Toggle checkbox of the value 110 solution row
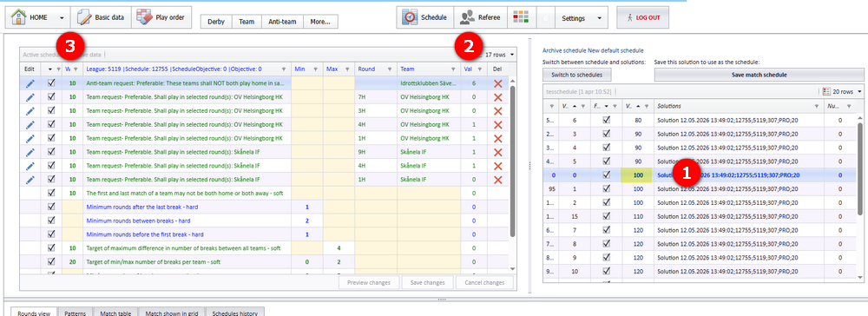Screen dimensions: 868x316 607,216
